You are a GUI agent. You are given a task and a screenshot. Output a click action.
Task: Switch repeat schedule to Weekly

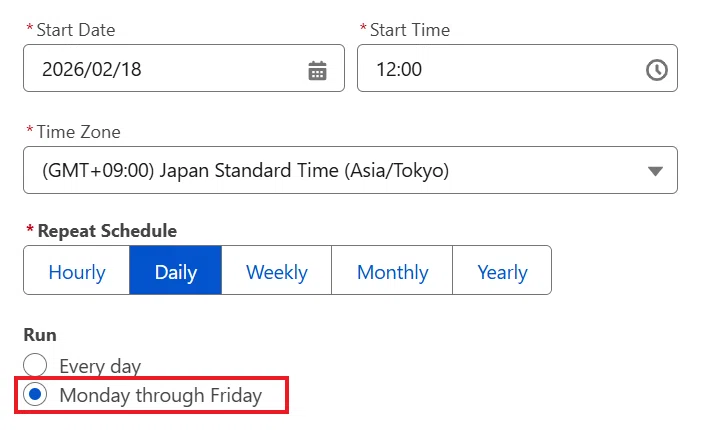277,270
